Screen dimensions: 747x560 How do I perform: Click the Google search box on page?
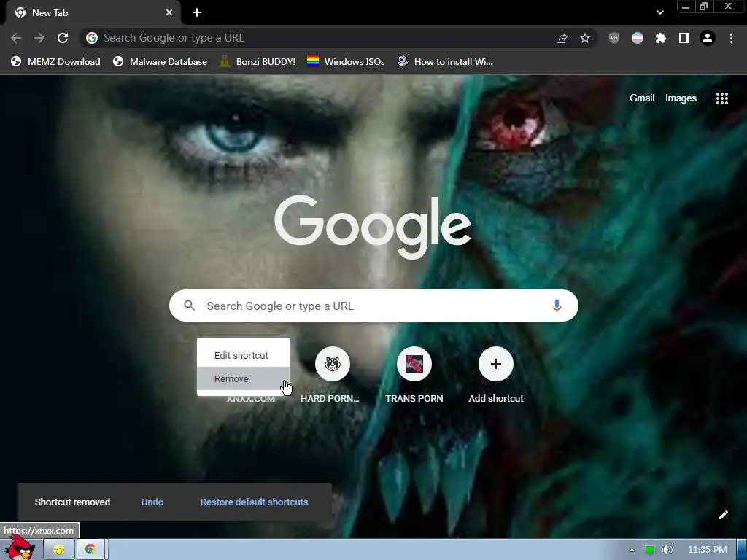click(373, 306)
